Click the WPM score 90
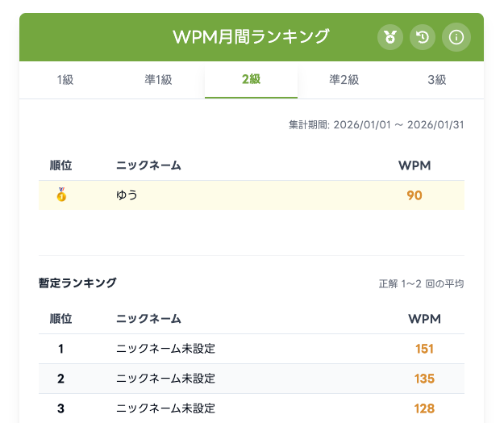Screen dimensions: 504x423 point(414,195)
